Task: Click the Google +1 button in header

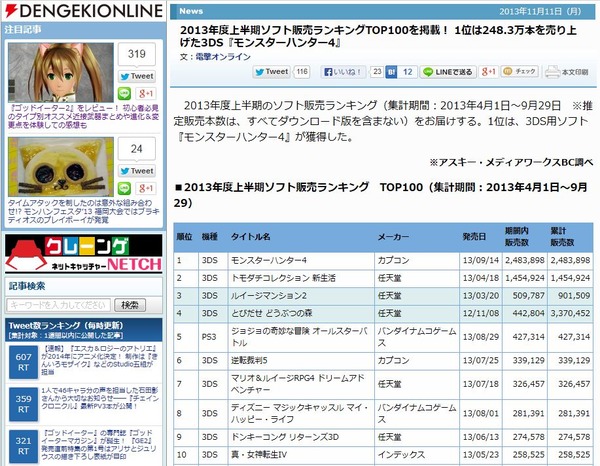Action: pyautogui.click(x=488, y=72)
